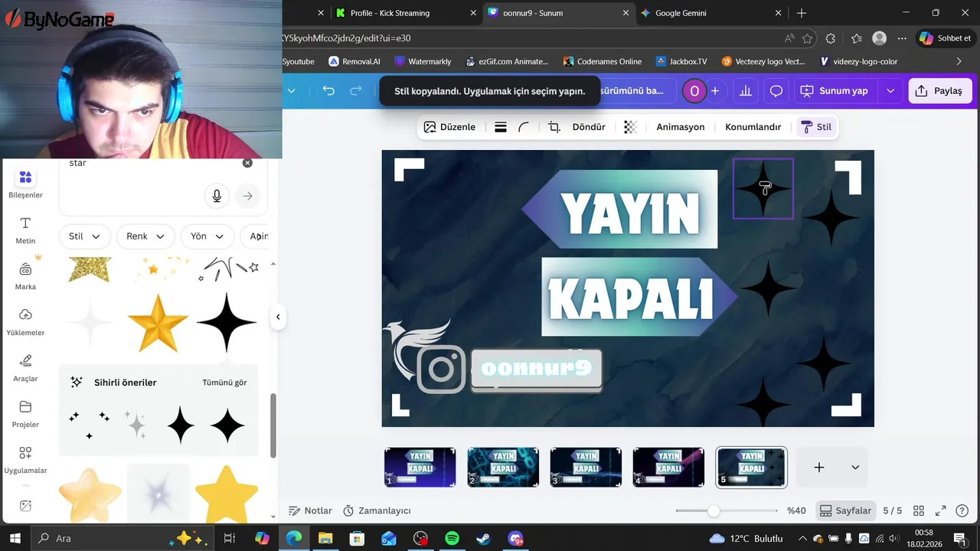This screenshot has height=551, width=980.
Task: Open the Renk filter dropdown
Action: click(x=145, y=236)
